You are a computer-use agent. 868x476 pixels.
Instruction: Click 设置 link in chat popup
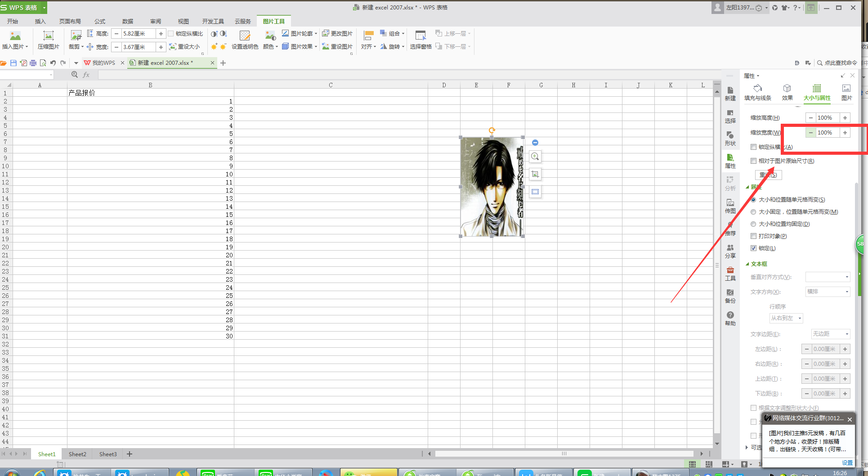(x=847, y=463)
